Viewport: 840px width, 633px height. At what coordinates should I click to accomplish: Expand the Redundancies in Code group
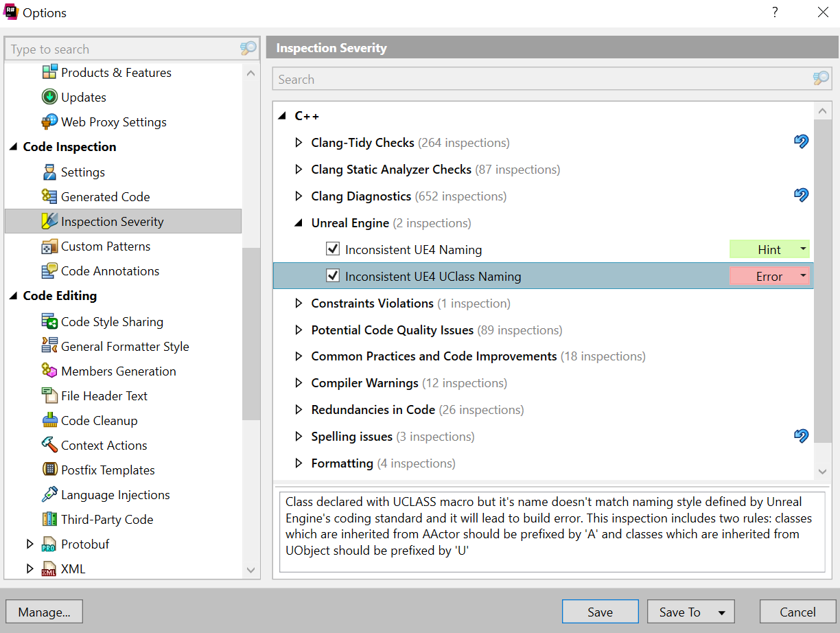(299, 410)
